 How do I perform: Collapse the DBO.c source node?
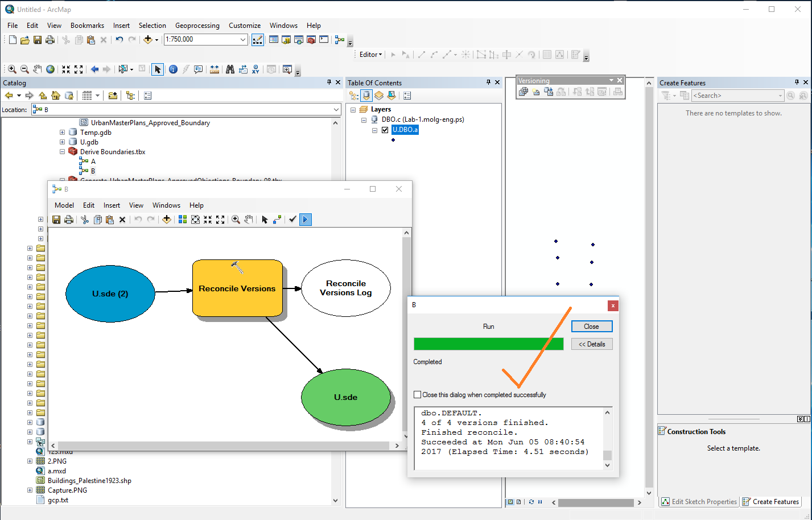point(364,120)
